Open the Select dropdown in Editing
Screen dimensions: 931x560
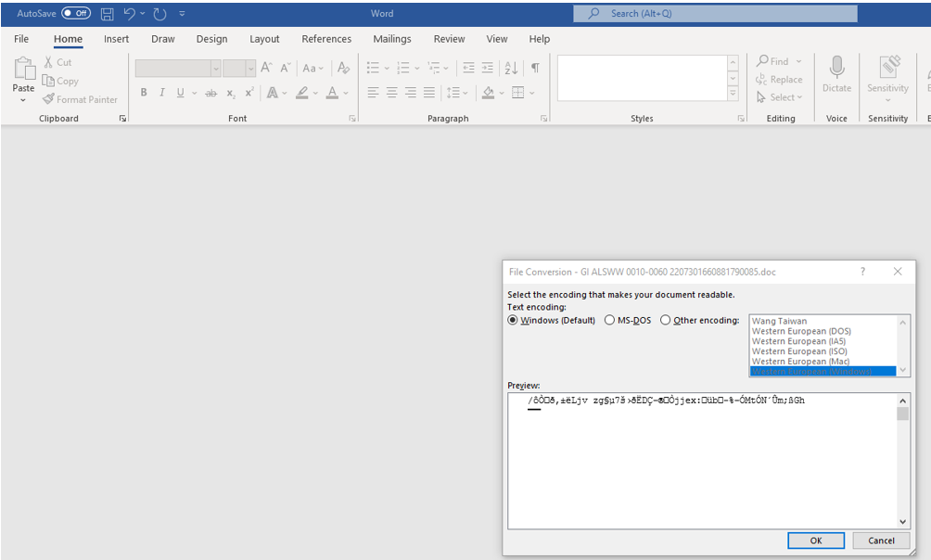point(780,97)
